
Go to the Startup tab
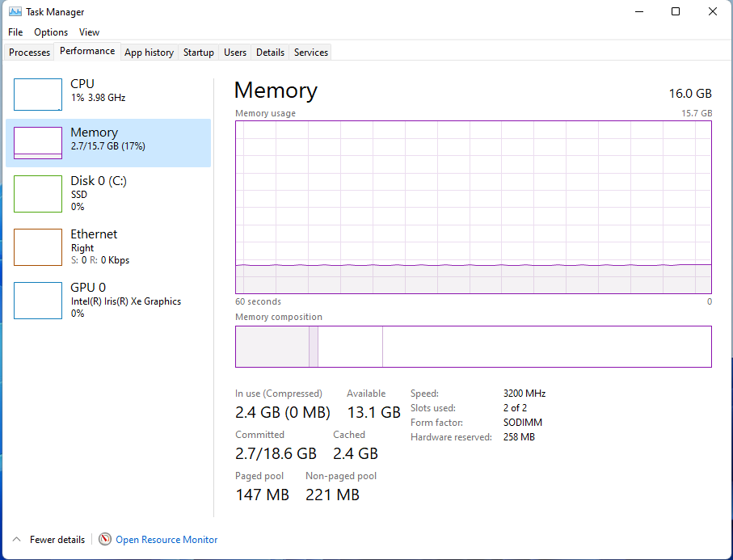point(199,53)
